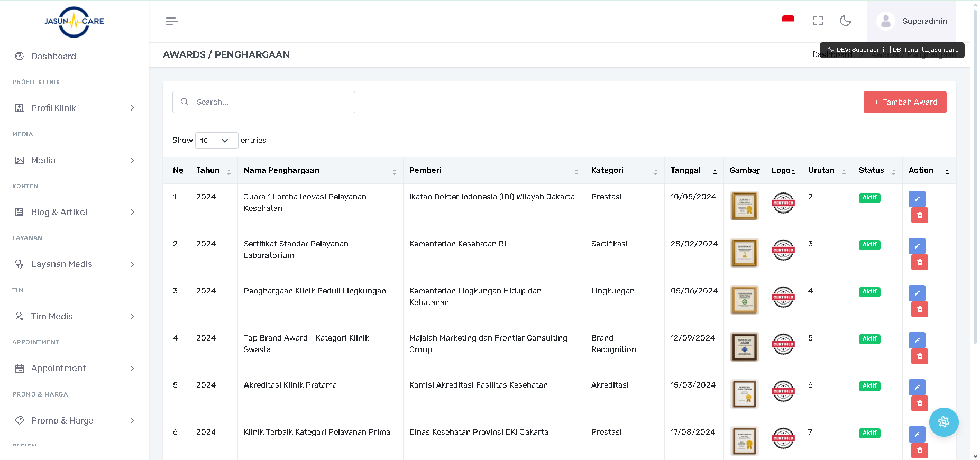The height and width of the screenshot is (460, 980).
Task: Edit the Top Brand Award row
Action: 917,340
